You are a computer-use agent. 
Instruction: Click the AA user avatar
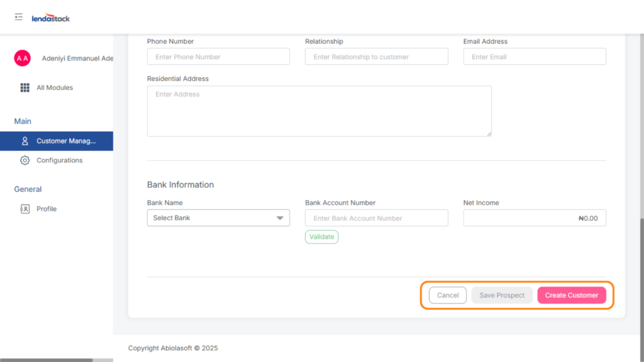coord(22,59)
